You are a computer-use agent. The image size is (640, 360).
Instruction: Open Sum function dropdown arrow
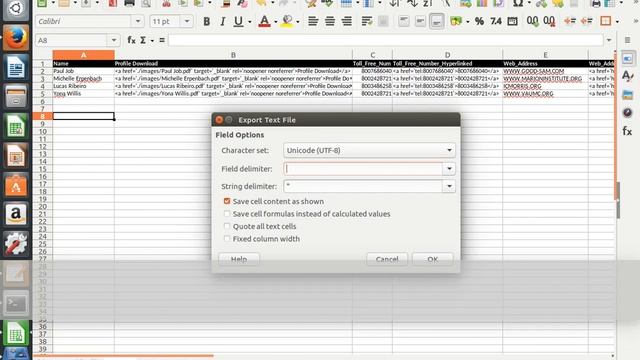tap(152, 40)
